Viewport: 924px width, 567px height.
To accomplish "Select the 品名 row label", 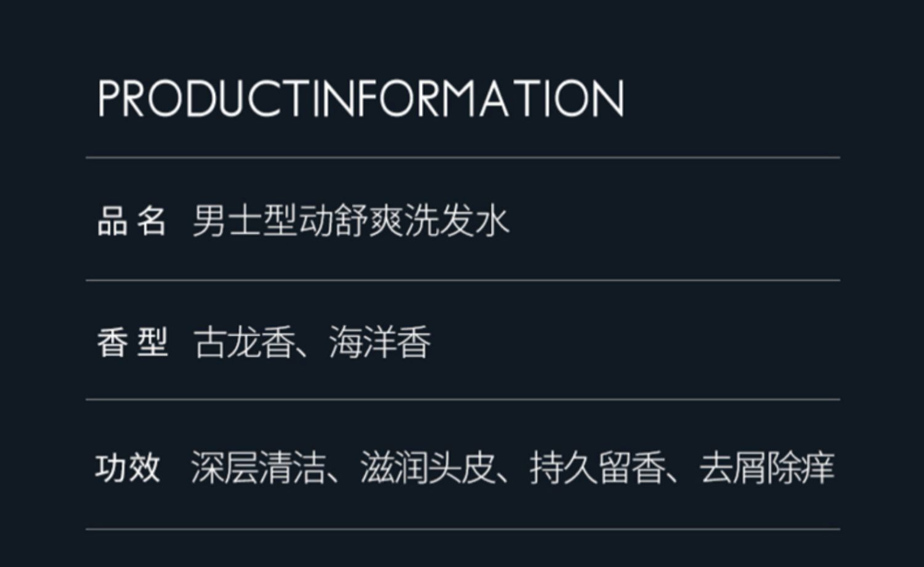I will (132, 221).
